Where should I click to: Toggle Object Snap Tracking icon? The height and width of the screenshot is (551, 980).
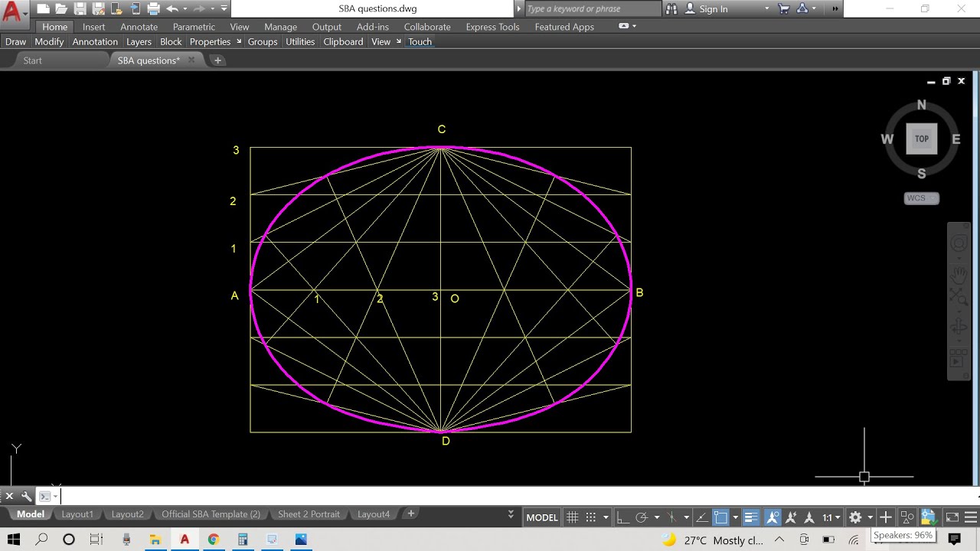click(701, 517)
